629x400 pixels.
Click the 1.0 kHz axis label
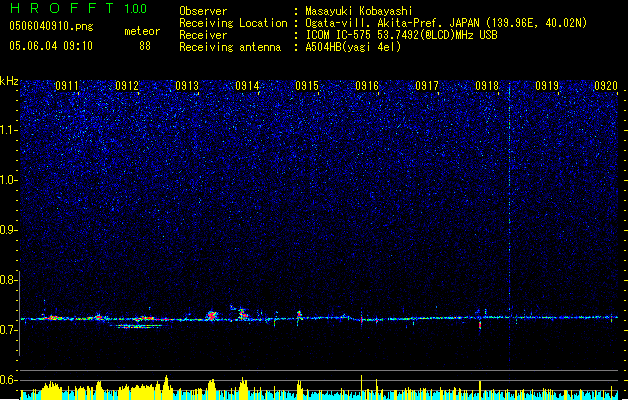tap(9, 180)
